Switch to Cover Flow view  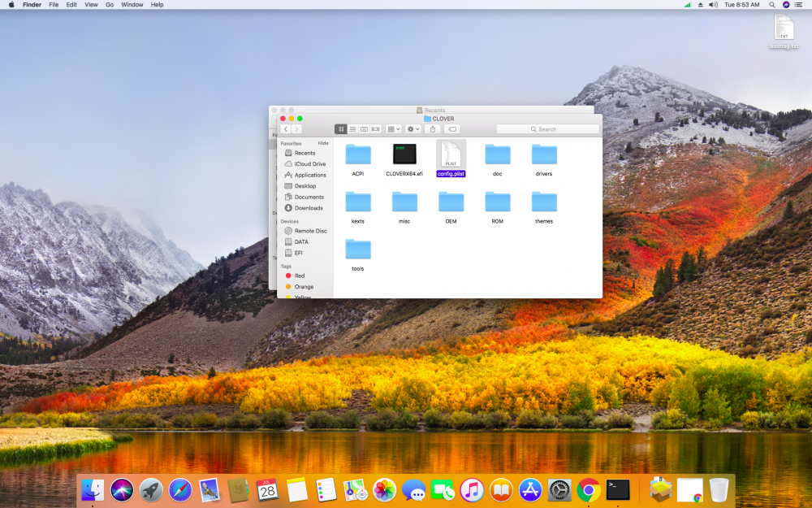tap(376, 129)
